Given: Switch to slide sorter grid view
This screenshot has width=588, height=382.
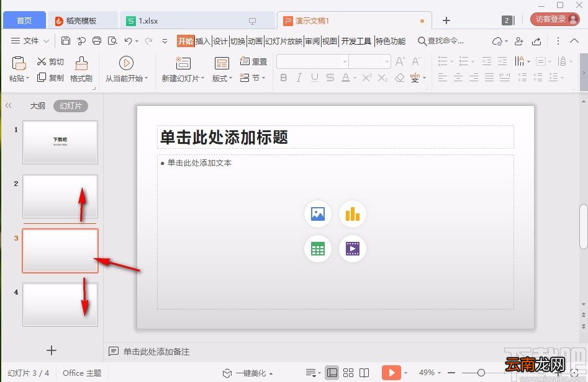Looking at the screenshot, I should (x=348, y=373).
